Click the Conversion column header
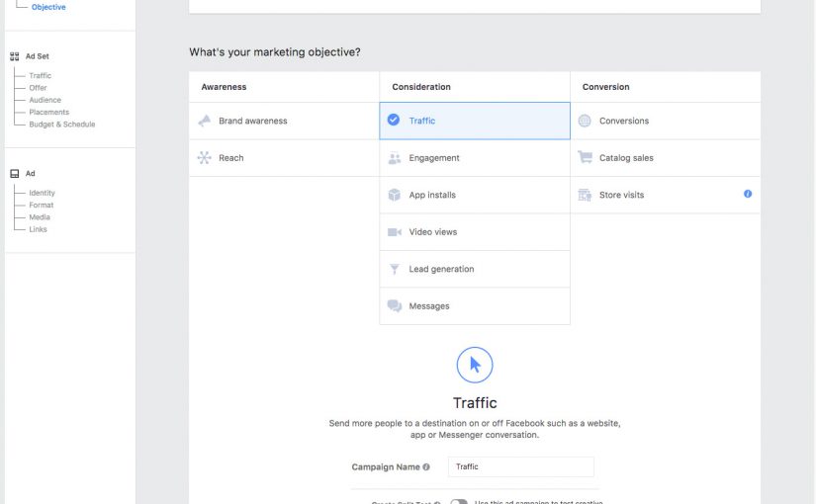This screenshot has width=816, height=504. click(605, 87)
